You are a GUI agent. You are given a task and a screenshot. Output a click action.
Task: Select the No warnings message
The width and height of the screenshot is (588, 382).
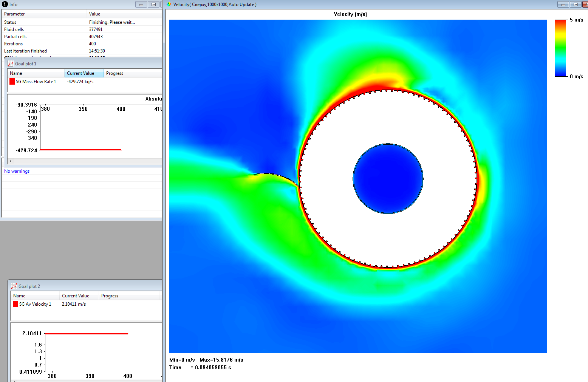pos(17,171)
